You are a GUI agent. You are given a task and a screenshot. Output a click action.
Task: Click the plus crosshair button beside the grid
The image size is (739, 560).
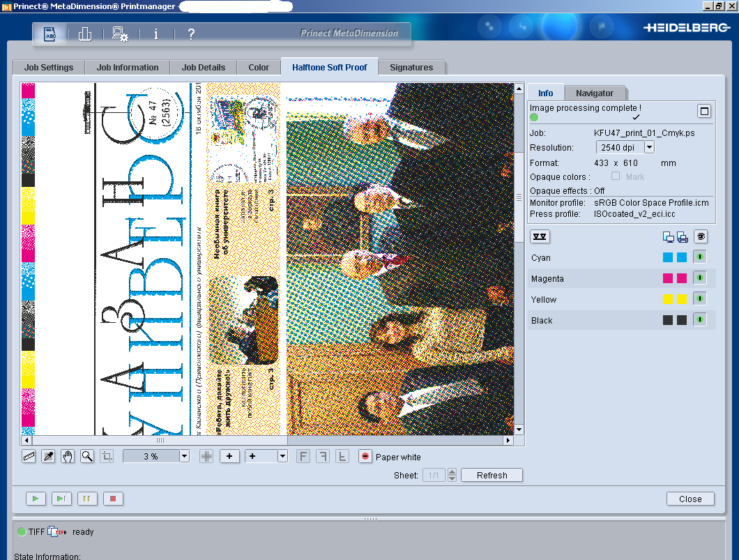(229, 456)
